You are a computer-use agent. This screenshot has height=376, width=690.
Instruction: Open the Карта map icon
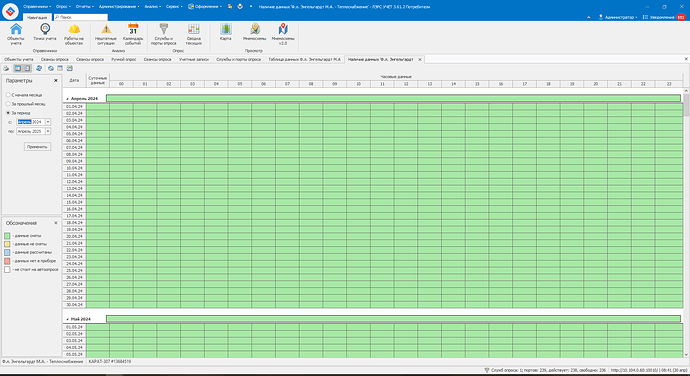coord(226,33)
